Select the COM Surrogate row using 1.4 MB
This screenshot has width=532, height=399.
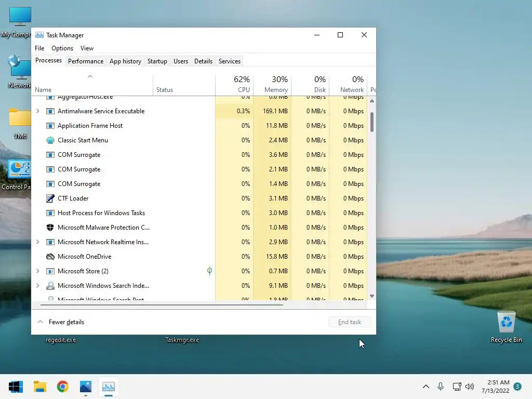(199, 184)
